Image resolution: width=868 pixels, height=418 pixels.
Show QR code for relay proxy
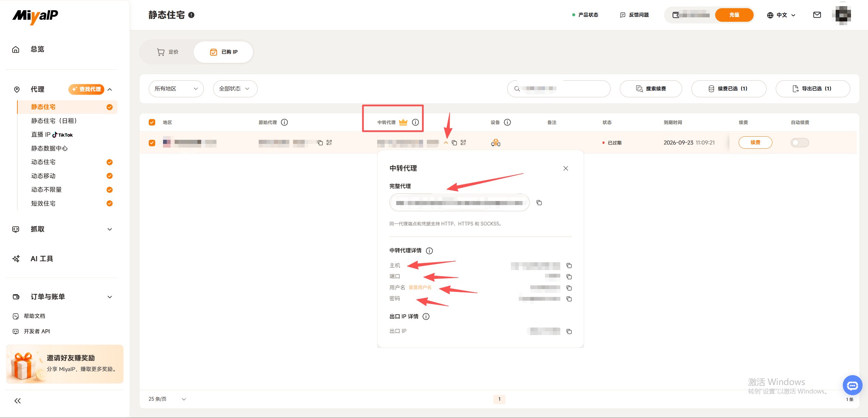click(x=463, y=143)
